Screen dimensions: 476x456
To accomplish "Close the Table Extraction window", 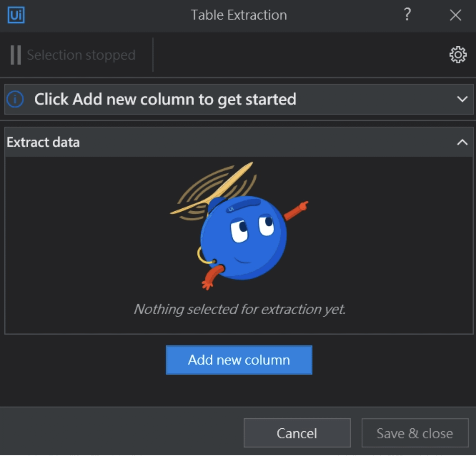I will [455, 15].
